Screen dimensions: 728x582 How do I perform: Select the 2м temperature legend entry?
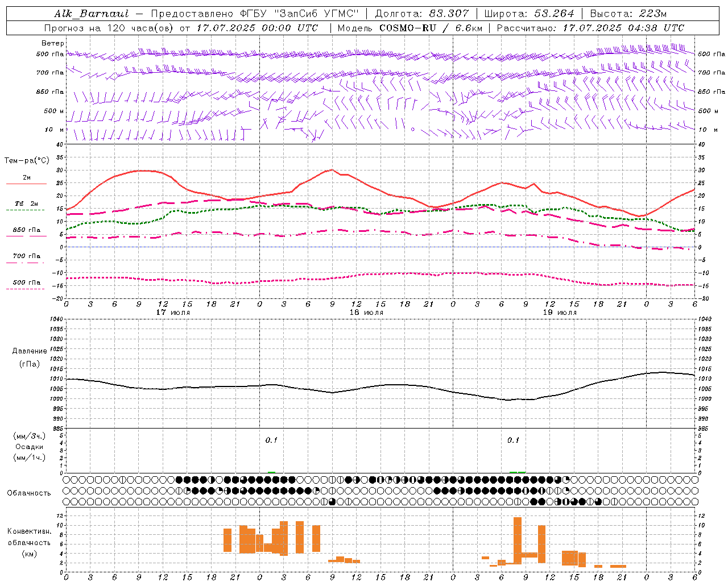coord(27,178)
